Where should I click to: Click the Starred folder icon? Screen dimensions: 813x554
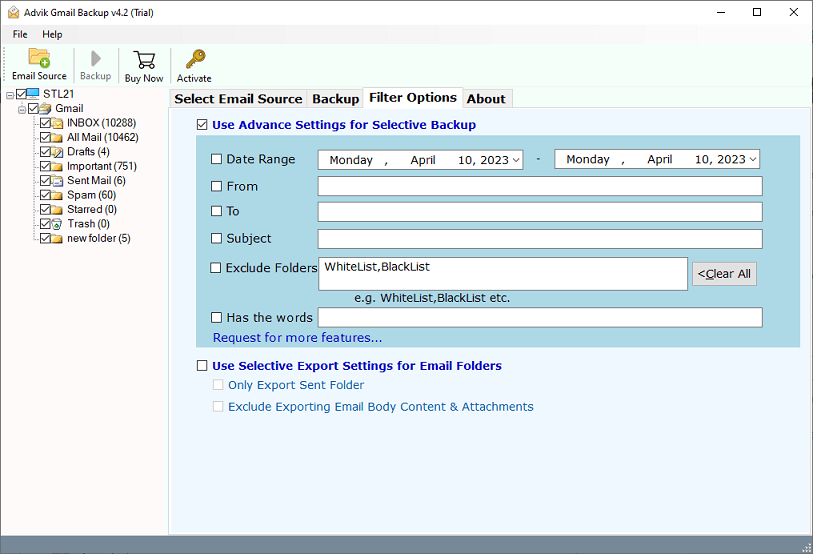57,210
